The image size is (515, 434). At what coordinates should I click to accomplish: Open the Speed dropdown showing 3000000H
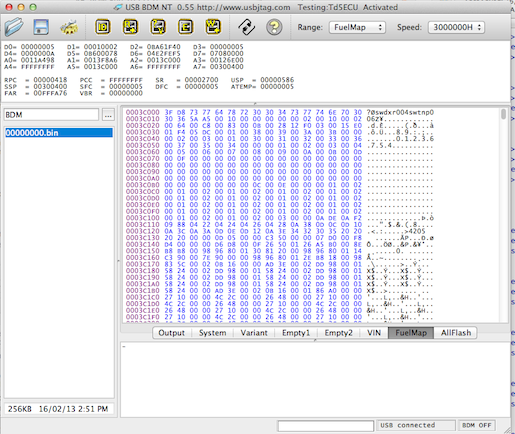pos(456,27)
